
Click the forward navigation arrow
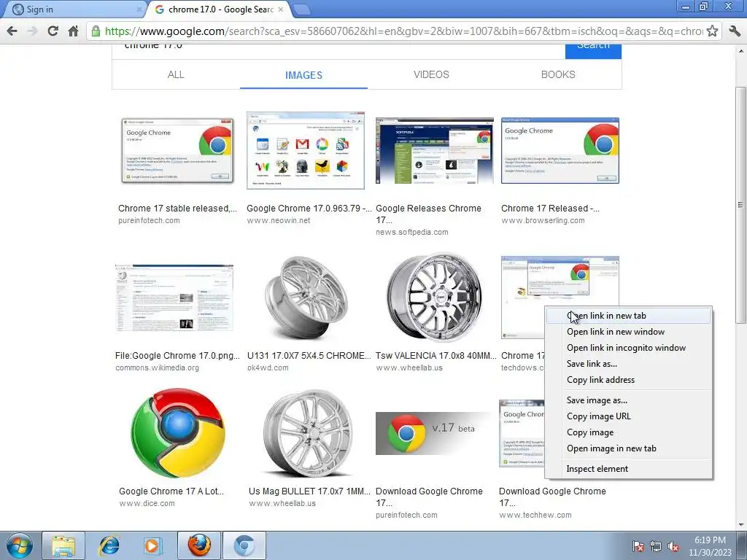pos(32,31)
